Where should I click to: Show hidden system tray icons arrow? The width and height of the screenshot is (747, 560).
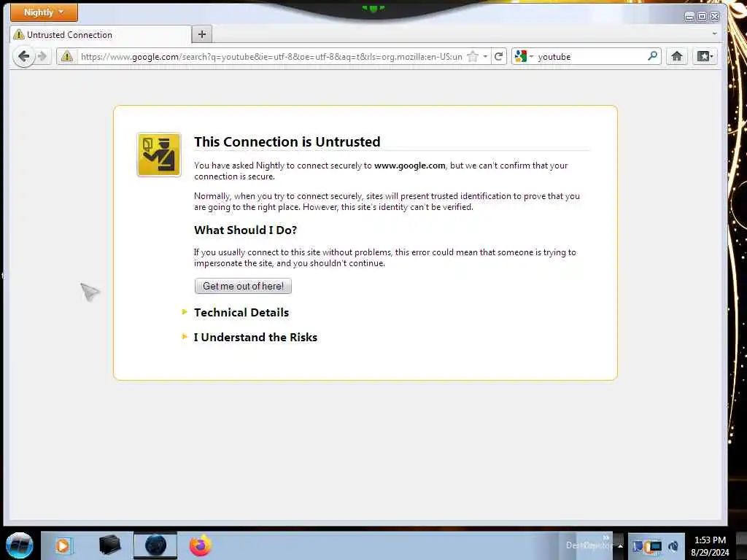620,545
